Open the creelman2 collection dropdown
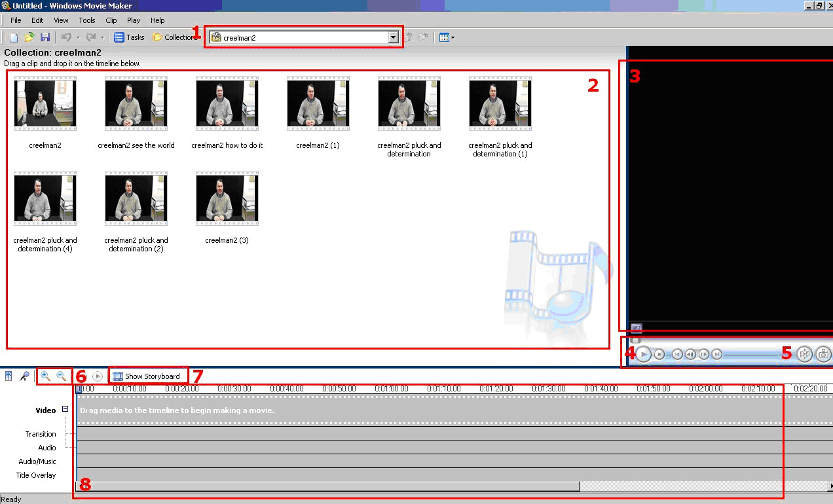 pos(393,37)
